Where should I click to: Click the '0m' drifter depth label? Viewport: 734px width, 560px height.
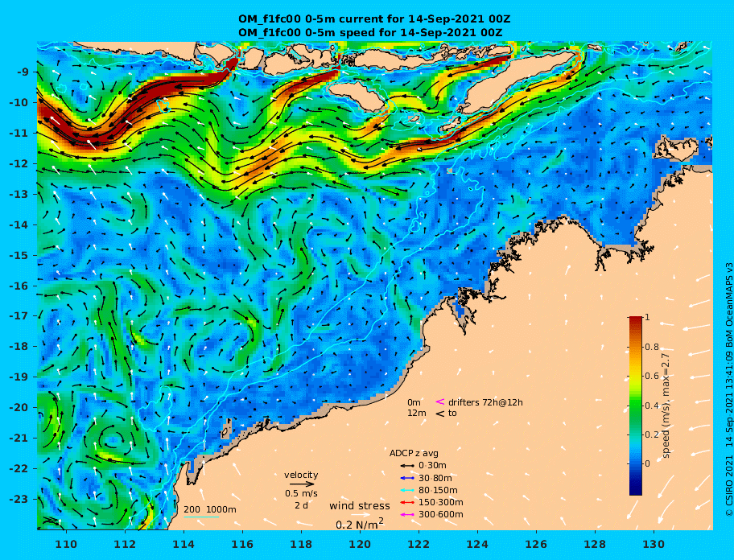point(414,402)
